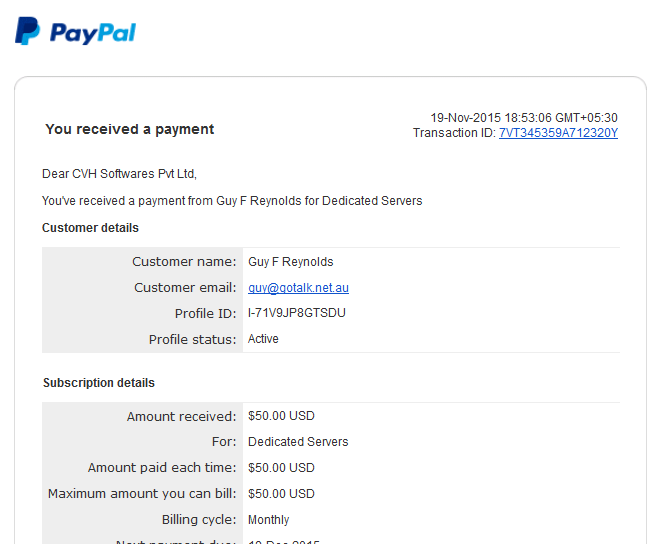The width and height of the screenshot is (661, 544).
Task: Open the guy@gotalk.net.au email link
Action: pyautogui.click(x=298, y=288)
